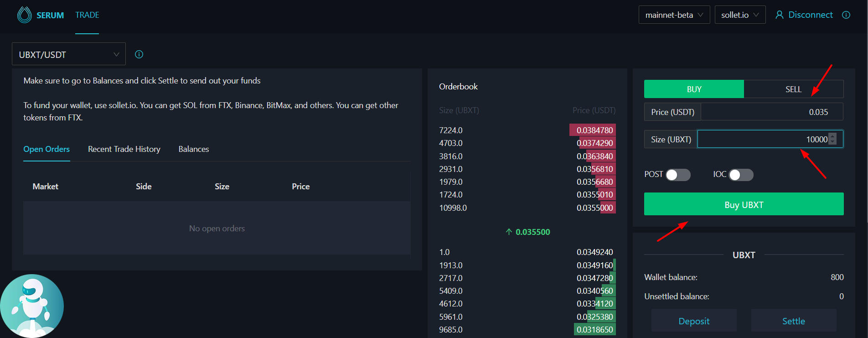Select ask price 0.0363840 in orderbook
This screenshot has height=338, width=868.
point(595,156)
